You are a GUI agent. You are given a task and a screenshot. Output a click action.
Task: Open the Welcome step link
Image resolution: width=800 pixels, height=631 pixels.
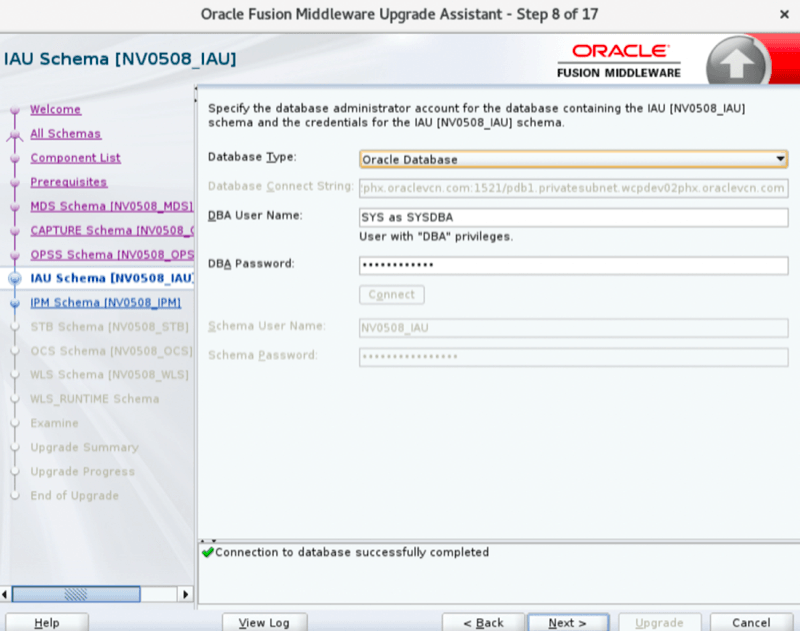coord(55,109)
